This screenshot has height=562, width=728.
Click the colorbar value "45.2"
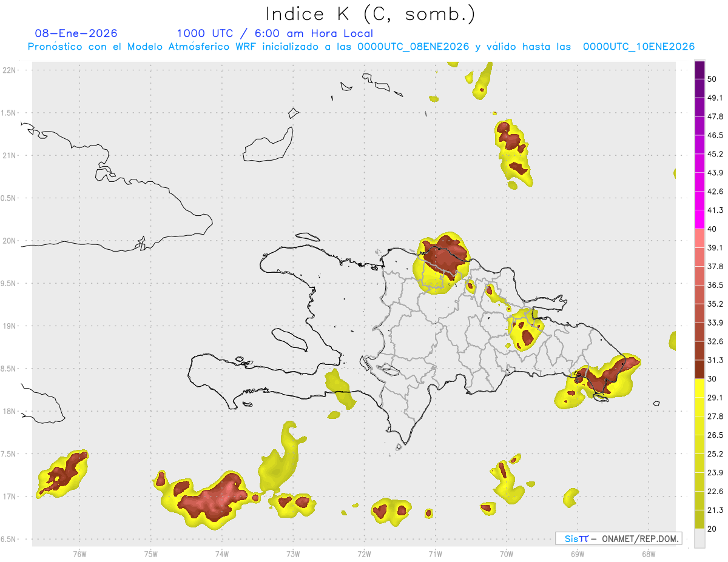click(715, 155)
